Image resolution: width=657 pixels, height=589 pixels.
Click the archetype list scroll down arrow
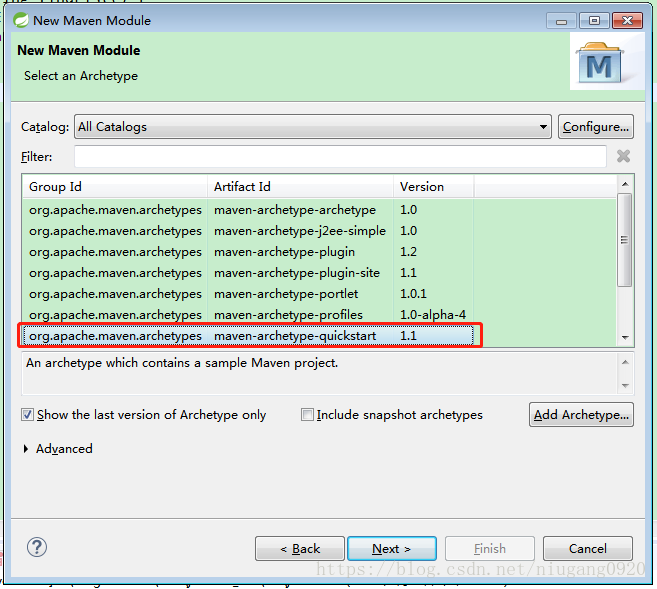coord(625,338)
